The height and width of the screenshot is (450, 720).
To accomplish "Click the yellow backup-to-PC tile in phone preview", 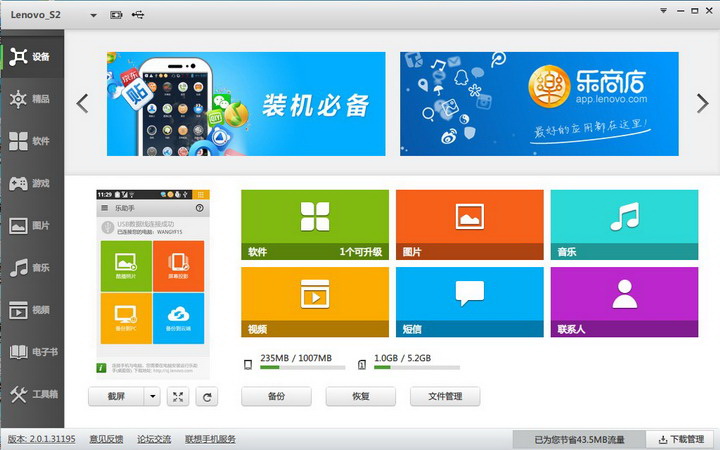I will [126, 318].
